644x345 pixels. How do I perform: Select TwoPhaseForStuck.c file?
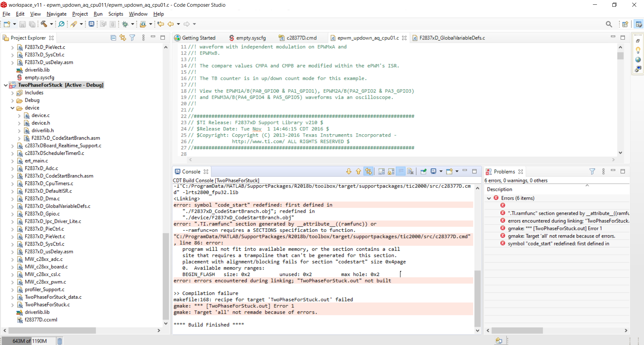[x=47, y=305]
